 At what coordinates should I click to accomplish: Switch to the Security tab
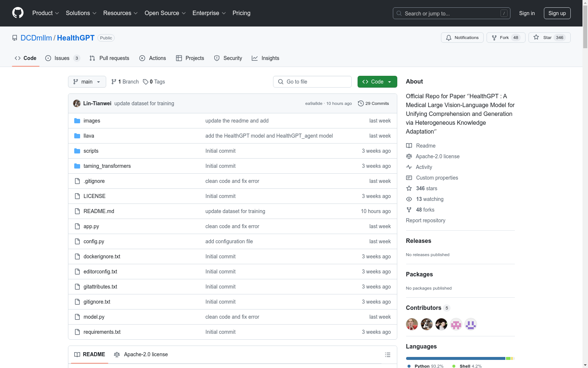(x=228, y=58)
